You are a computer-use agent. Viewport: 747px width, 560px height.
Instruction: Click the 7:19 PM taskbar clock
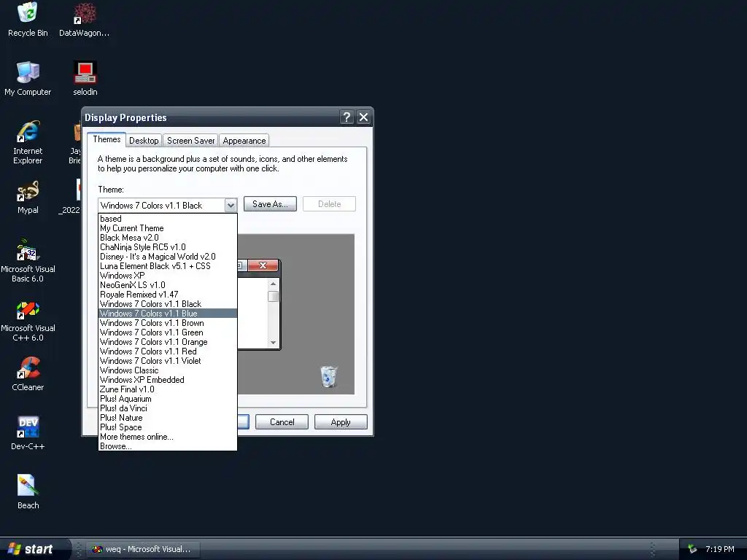[x=720, y=549]
